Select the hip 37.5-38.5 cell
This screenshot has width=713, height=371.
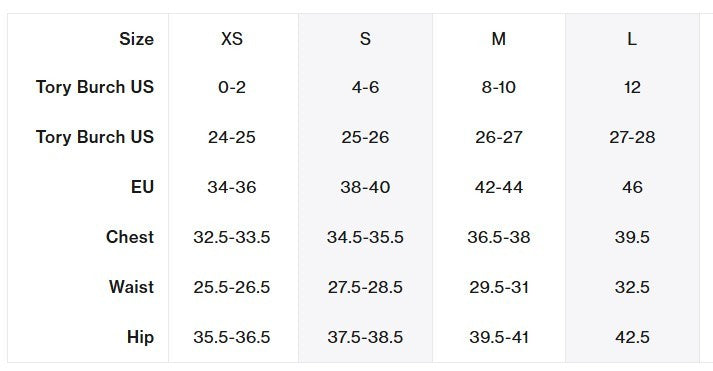(365, 337)
